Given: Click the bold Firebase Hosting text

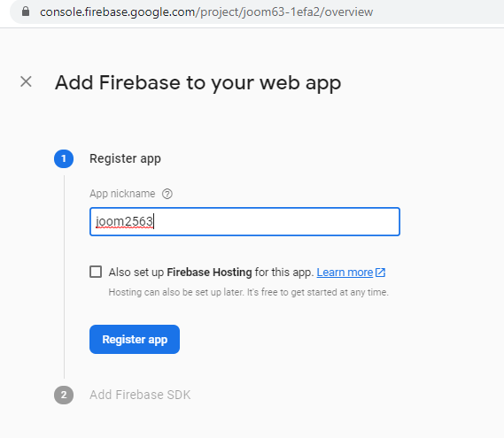Looking at the screenshot, I should (x=209, y=273).
